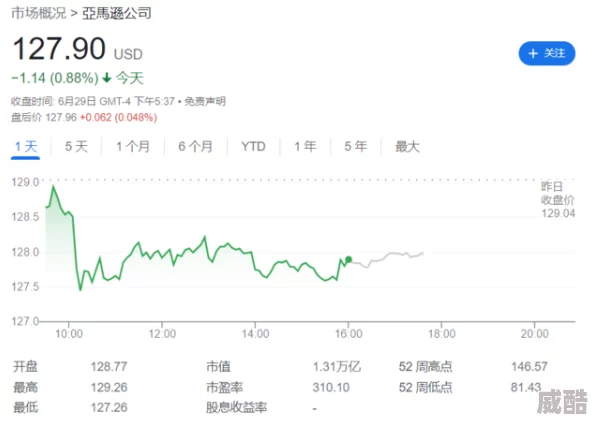Click the 股息收益率 label
The height and width of the screenshot is (424, 594).
tap(236, 408)
